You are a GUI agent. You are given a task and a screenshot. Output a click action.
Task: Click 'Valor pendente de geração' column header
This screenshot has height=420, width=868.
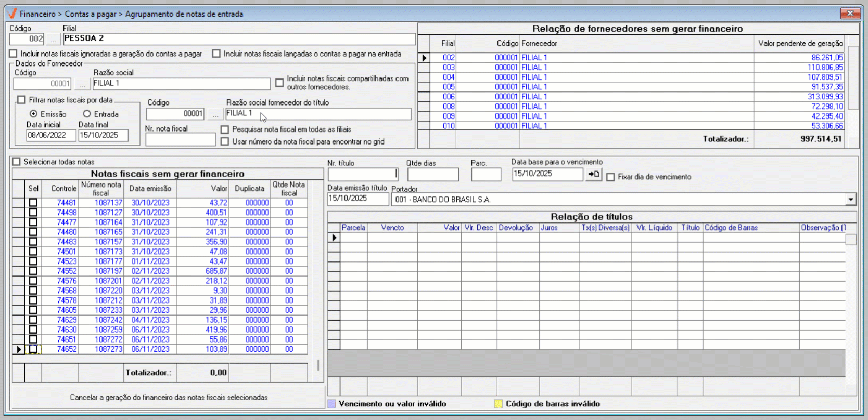click(800, 44)
